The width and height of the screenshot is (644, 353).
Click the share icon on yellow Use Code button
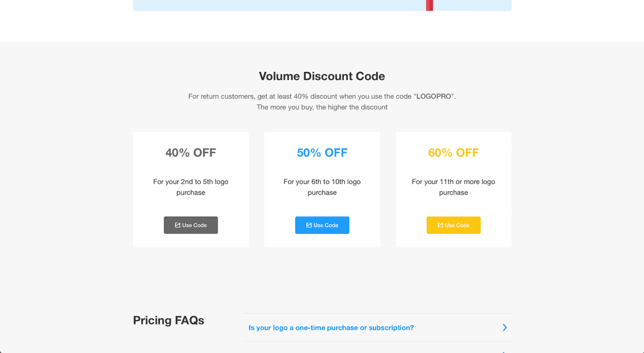point(441,225)
